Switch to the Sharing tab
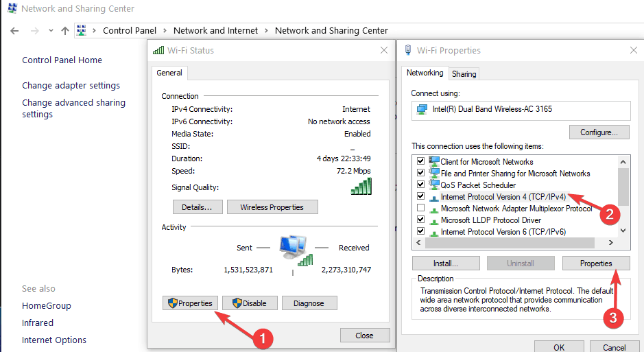This screenshot has height=352, width=644. click(464, 74)
